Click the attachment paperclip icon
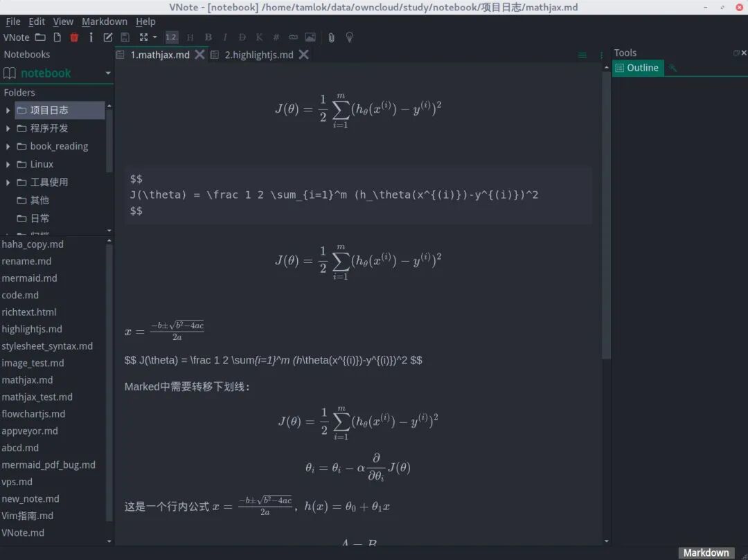Screen dimensions: 748x560 tap(330, 37)
